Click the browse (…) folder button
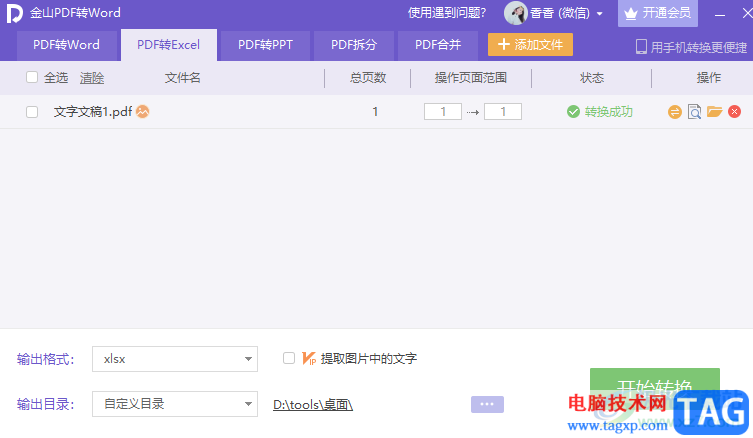This screenshot has width=753, height=438. [x=487, y=404]
